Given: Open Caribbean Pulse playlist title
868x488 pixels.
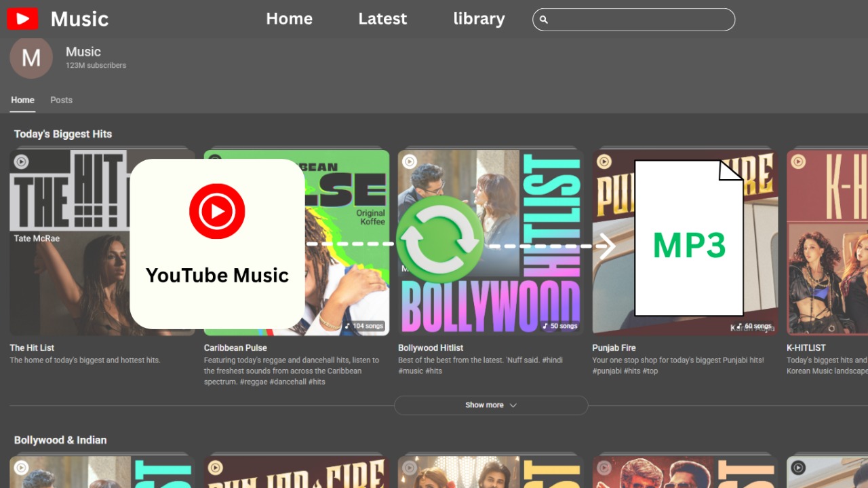Looking at the screenshot, I should [x=235, y=348].
